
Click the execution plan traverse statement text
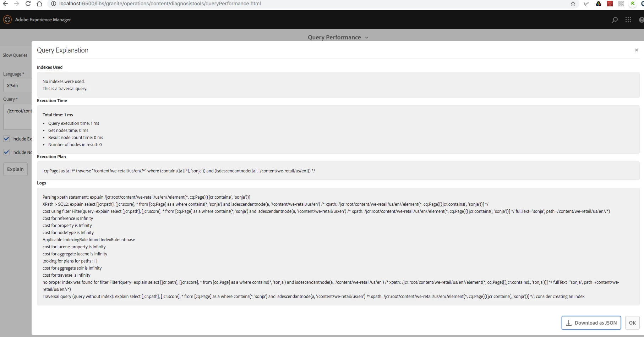(x=179, y=171)
